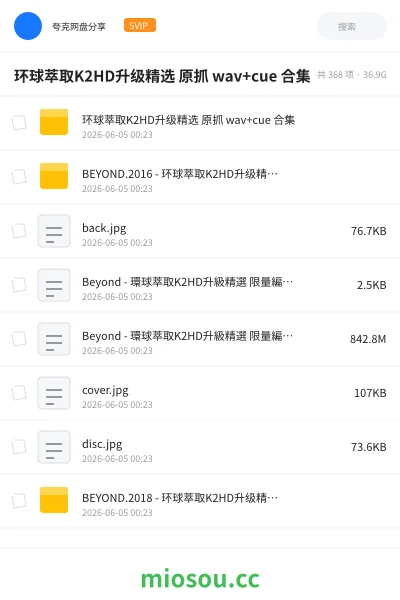Click file icon of the 842.8M Beyond file

tap(54, 339)
